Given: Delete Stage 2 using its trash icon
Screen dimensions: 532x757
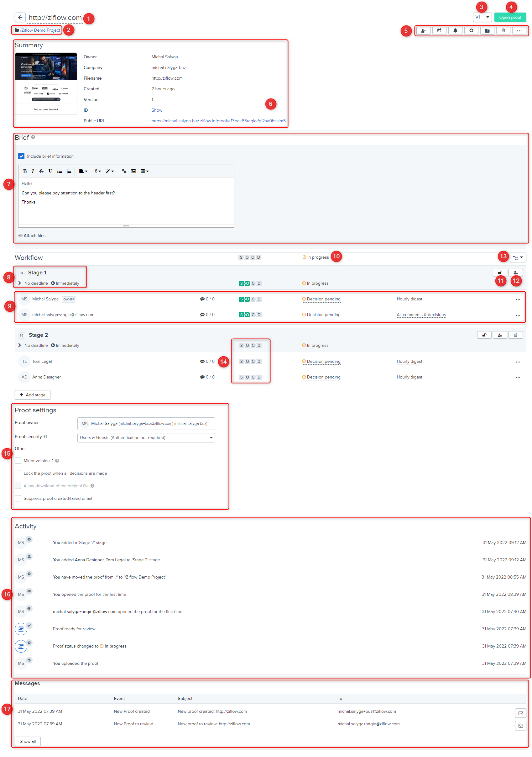Looking at the screenshot, I should click(x=515, y=335).
